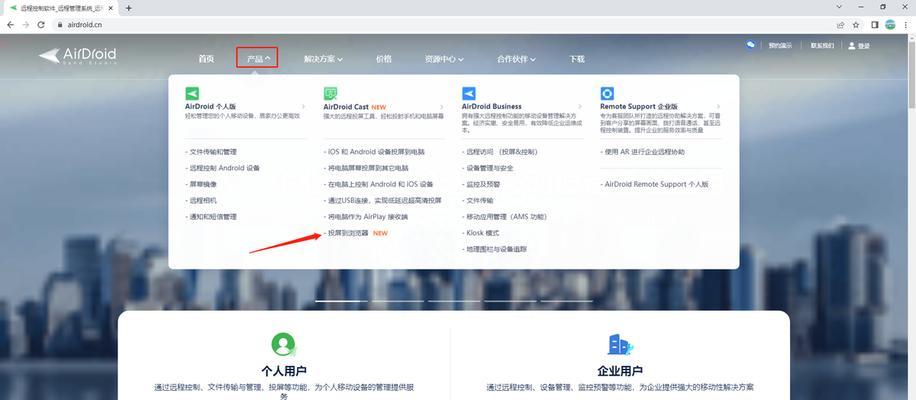Viewport: 916px width, 400px height.
Task: Select the 投屏到浏览器 NEW entry
Action: [x=355, y=233]
